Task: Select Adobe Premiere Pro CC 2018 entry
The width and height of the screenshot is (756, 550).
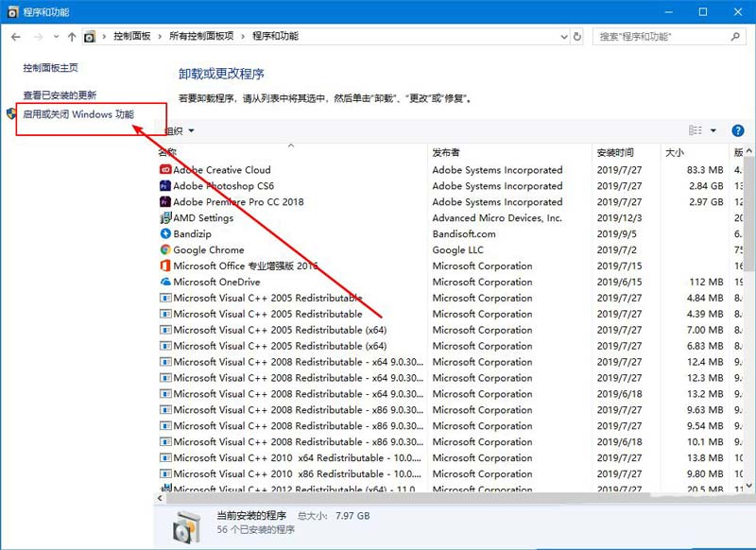Action: click(238, 202)
